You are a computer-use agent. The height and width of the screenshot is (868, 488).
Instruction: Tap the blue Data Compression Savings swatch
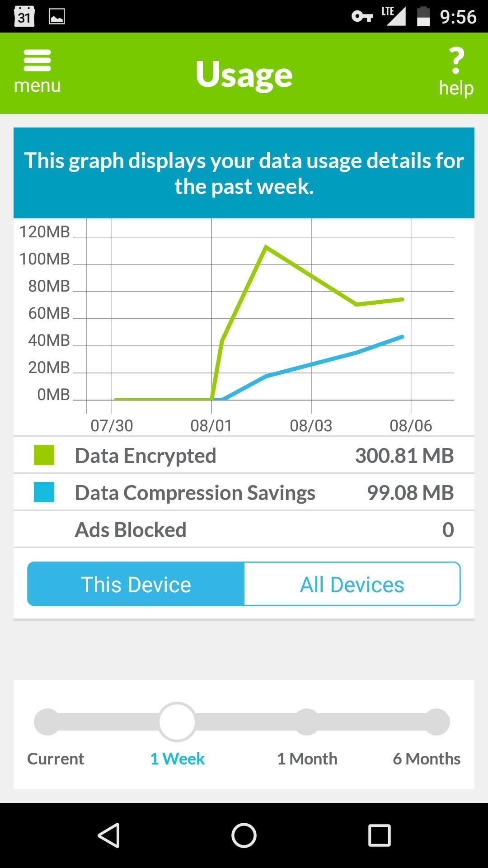tap(44, 492)
